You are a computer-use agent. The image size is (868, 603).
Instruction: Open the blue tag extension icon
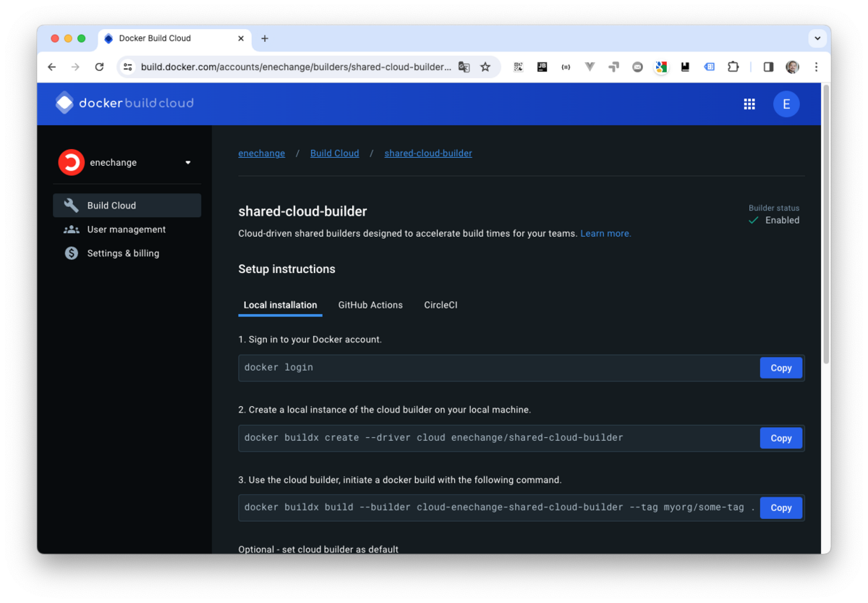709,67
